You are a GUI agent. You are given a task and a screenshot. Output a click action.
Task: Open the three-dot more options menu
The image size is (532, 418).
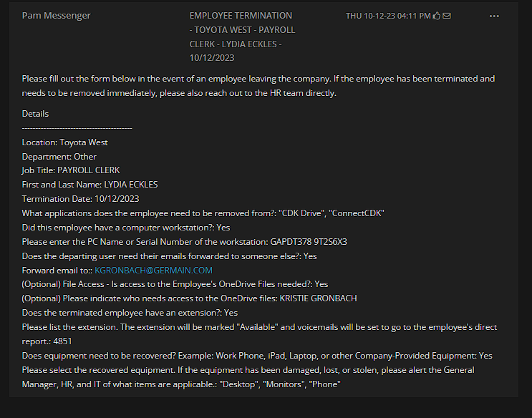tap(494, 16)
